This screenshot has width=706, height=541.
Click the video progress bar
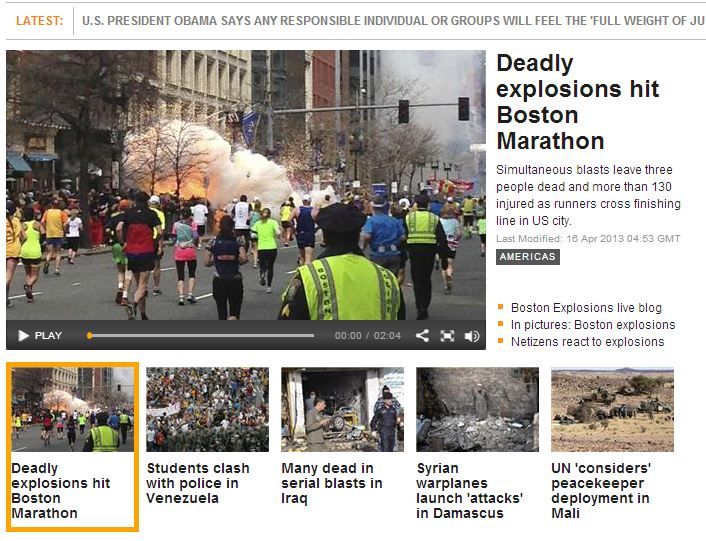click(x=200, y=336)
